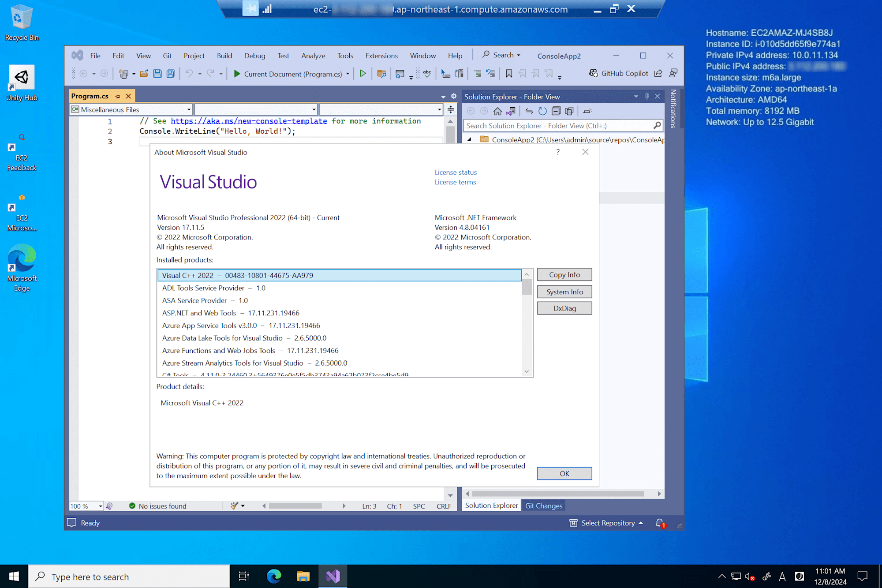The width and height of the screenshot is (882, 588).
Task: Click Collapse All icon in Solution Explorer
Action: 556,111
